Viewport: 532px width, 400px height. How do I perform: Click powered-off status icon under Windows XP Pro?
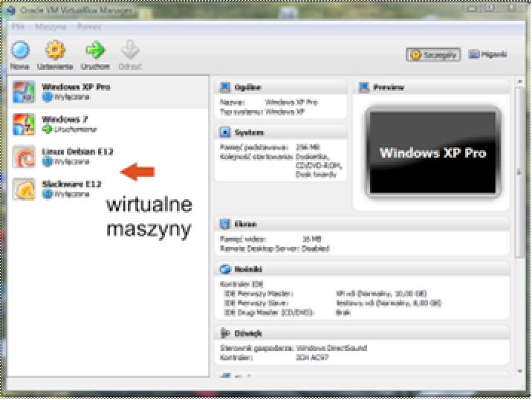coord(47,97)
